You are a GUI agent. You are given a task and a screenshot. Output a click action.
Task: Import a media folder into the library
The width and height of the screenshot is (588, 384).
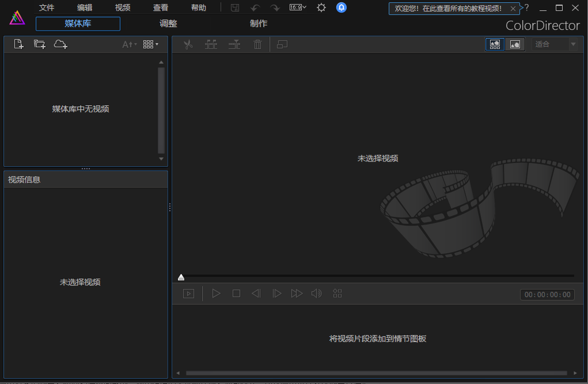pyautogui.click(x=39, y=44)
